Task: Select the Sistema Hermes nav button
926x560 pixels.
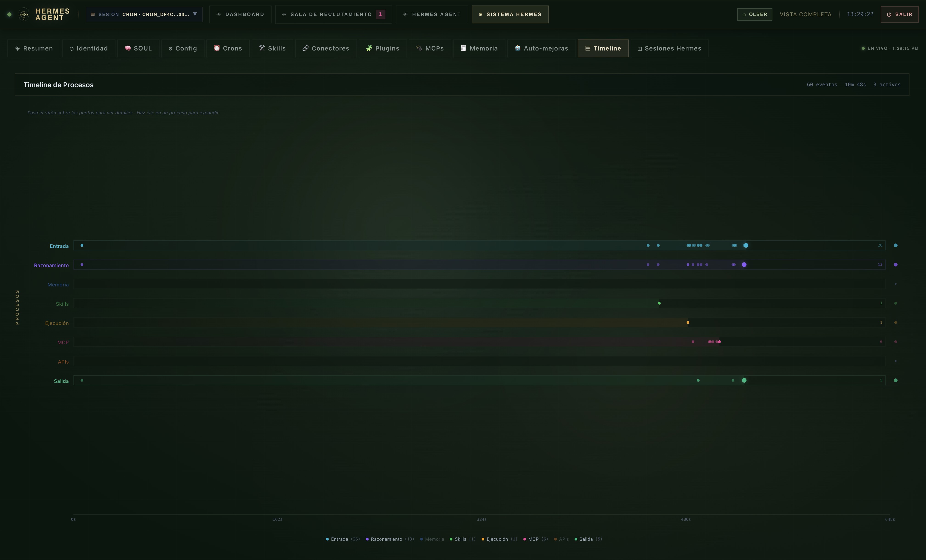Action: tap(510, 14)
